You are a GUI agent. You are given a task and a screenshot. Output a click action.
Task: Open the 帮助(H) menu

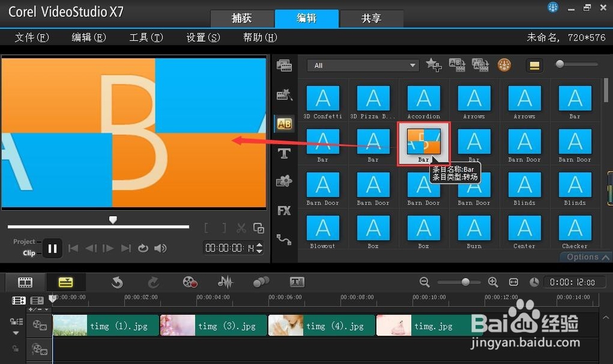click(x=260, y=37)
